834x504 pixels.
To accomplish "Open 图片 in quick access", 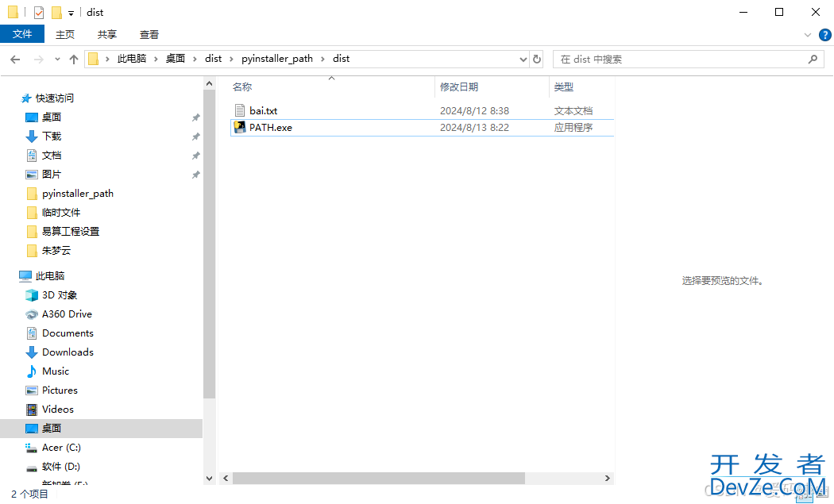I will [52, 175].
